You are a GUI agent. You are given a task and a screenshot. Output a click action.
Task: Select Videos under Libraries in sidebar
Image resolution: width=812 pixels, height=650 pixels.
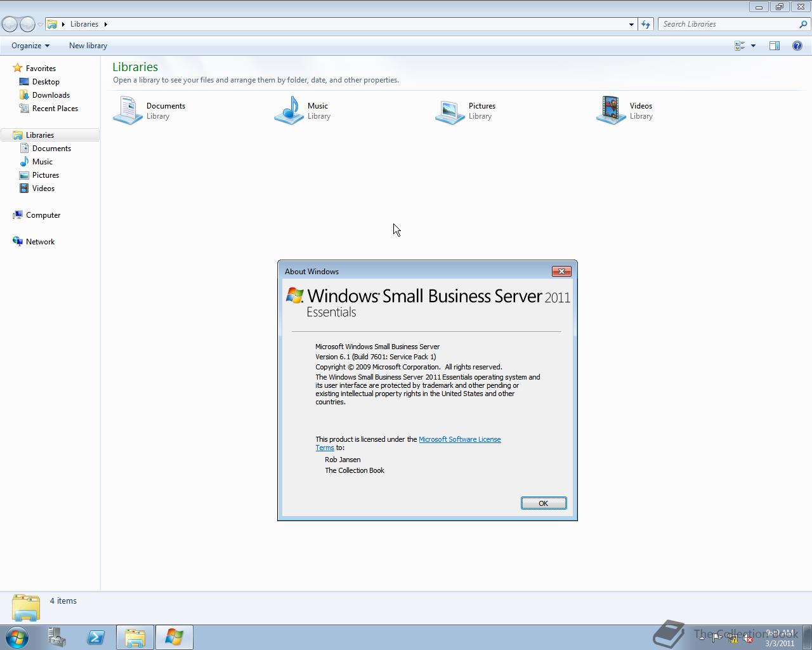pyautogui.click(x=43, y=189)
